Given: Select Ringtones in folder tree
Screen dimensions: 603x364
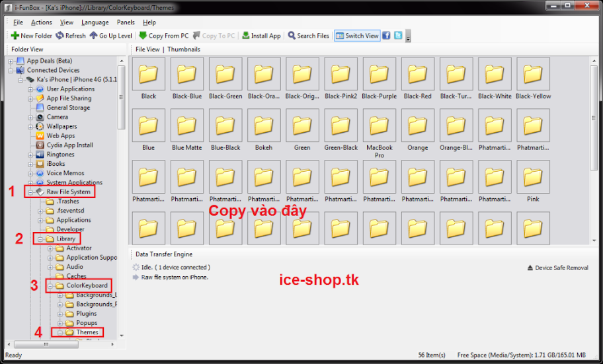Looking at the screenshot, I should pyautogui.click(x=60, y=155).
